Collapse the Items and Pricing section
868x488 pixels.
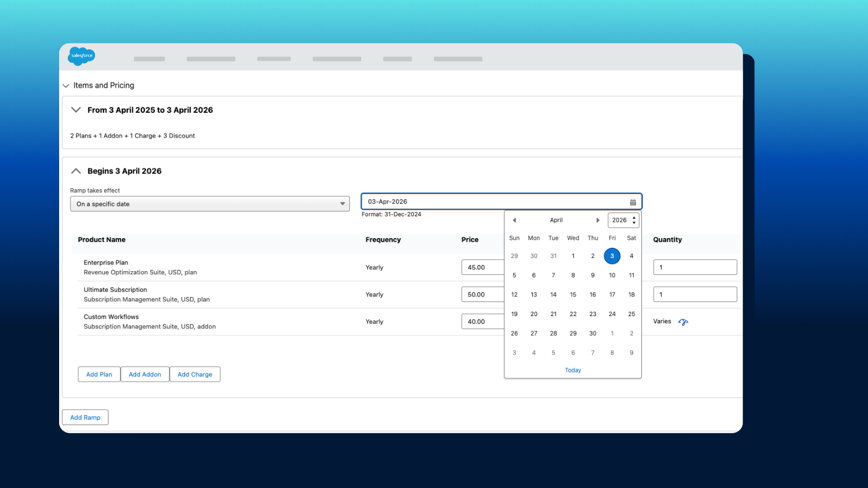[x=66, y=86]
